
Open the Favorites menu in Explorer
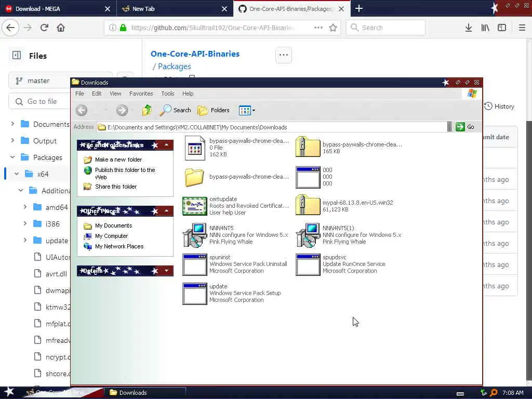point(141,94)
